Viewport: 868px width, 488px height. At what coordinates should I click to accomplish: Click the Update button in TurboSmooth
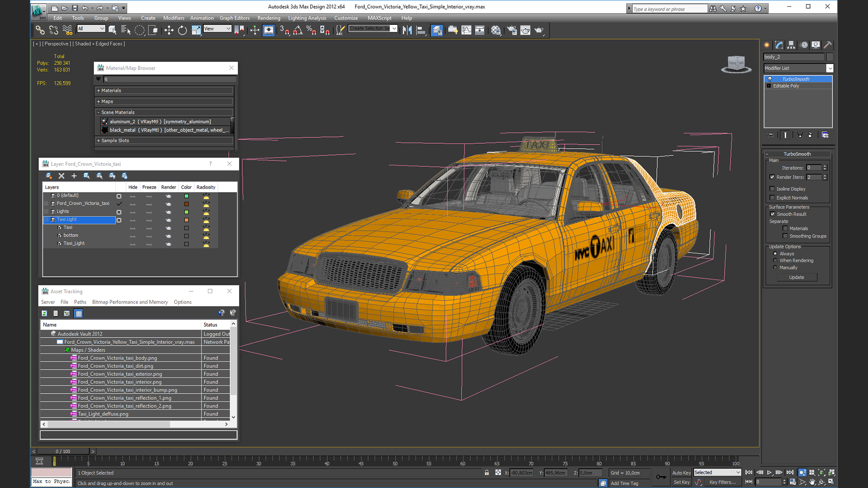coord(797,277)
